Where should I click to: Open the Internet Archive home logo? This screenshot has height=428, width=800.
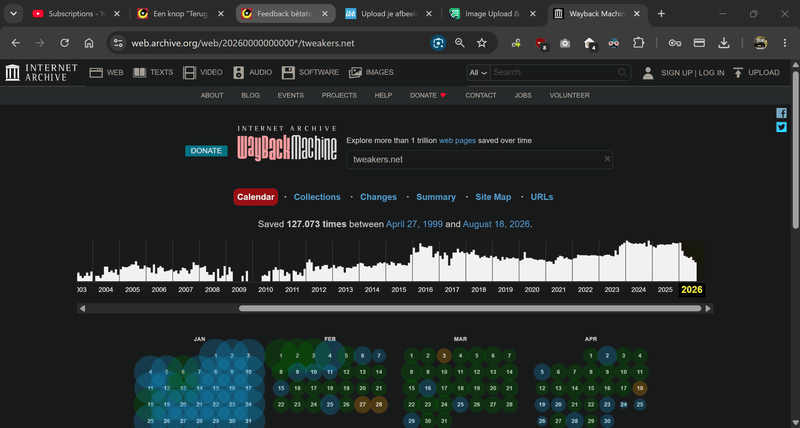pyautogui.click(x=42, y=72)
